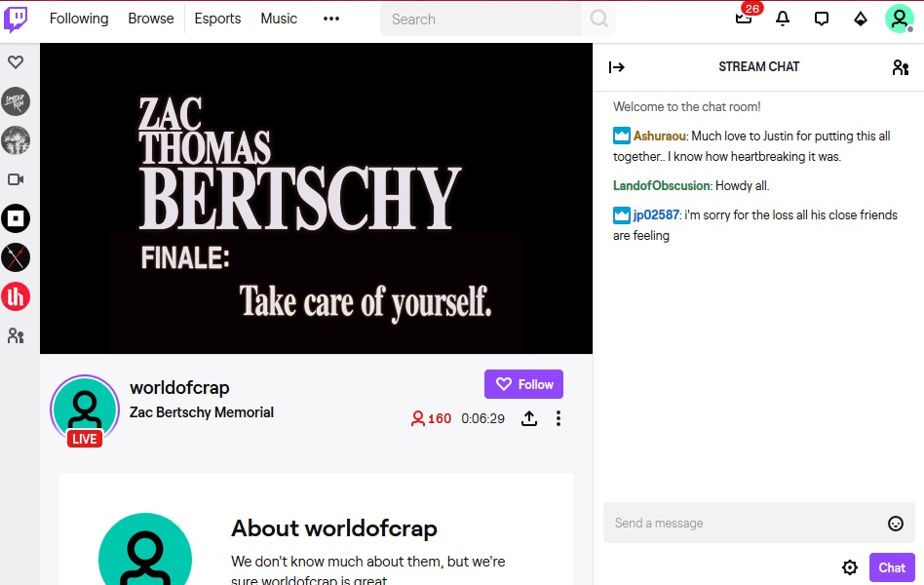The height and width of the screenshot is (585, 924).
Task: Click LandofObscusion's username in chat
Action: 661,186
